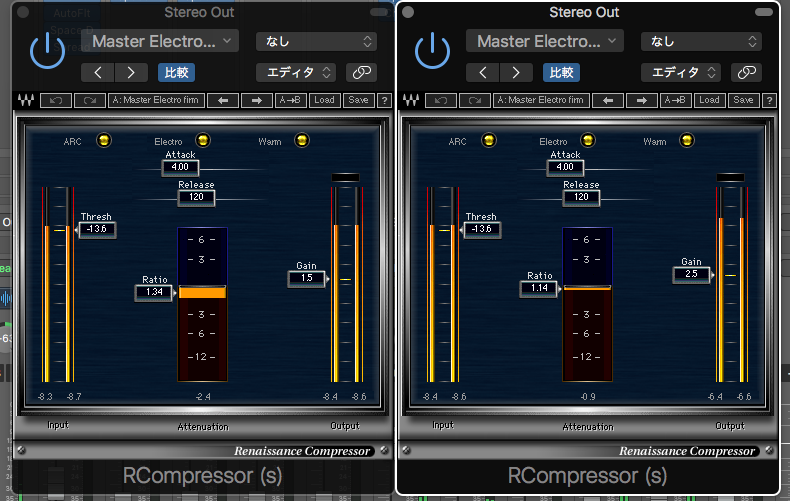Viewport: 790px width, 501px height.
Task: Click redo arrow in right Waves toolbar
Action: (x=475, y=100)
